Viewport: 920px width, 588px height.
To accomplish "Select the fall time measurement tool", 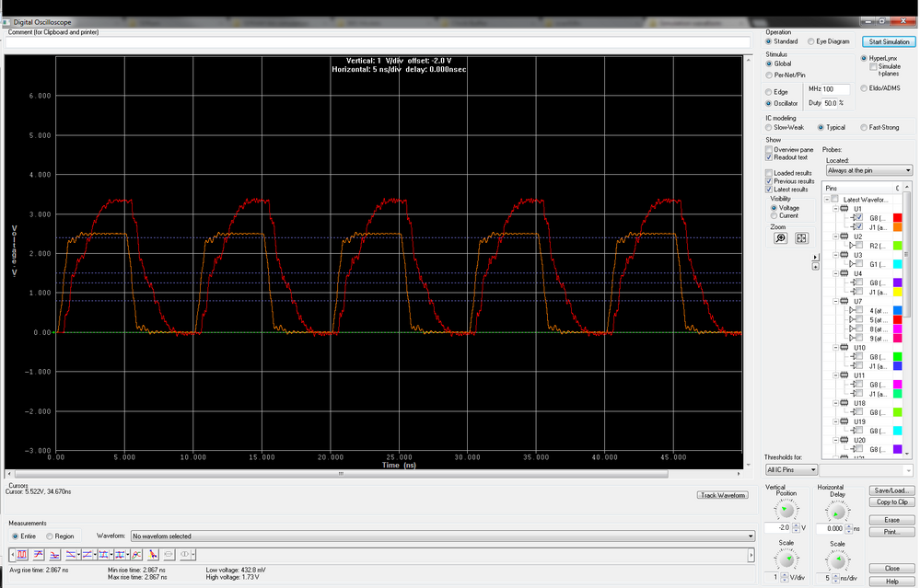I will click(x=54, y=554).
